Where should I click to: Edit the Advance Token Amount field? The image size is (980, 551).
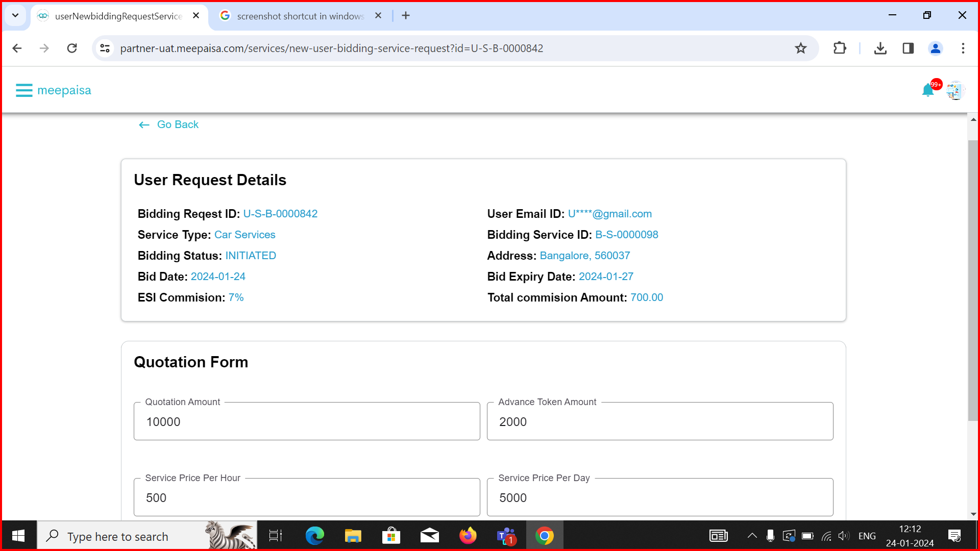point(660,421)
